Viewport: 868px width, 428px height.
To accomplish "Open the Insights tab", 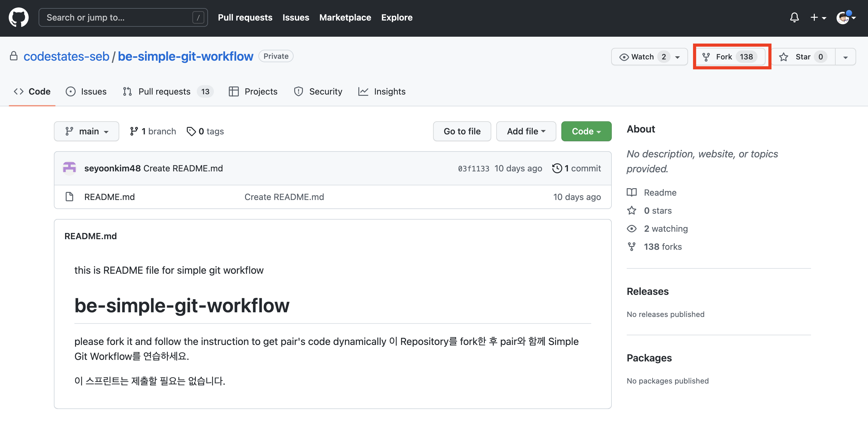I will click(x=382, y=91).
